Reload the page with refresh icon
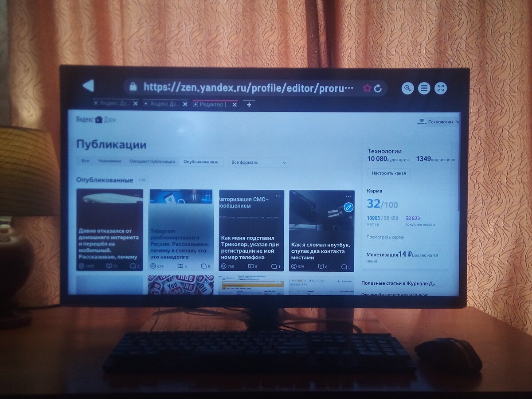Viewport: 532px width, 399px height. [378, 88]
